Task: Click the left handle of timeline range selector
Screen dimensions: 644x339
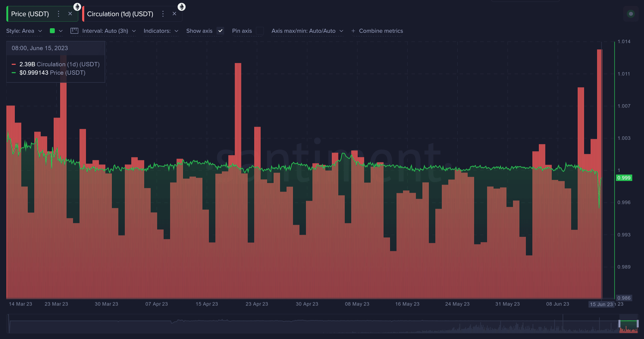Action: coord(619,323)
